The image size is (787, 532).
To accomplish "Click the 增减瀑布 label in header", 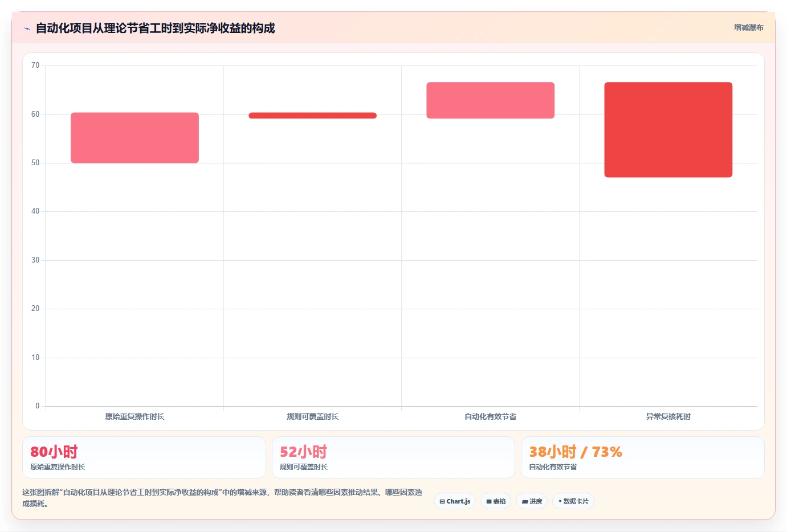I will pyautogui.click(x=748, y=27).
